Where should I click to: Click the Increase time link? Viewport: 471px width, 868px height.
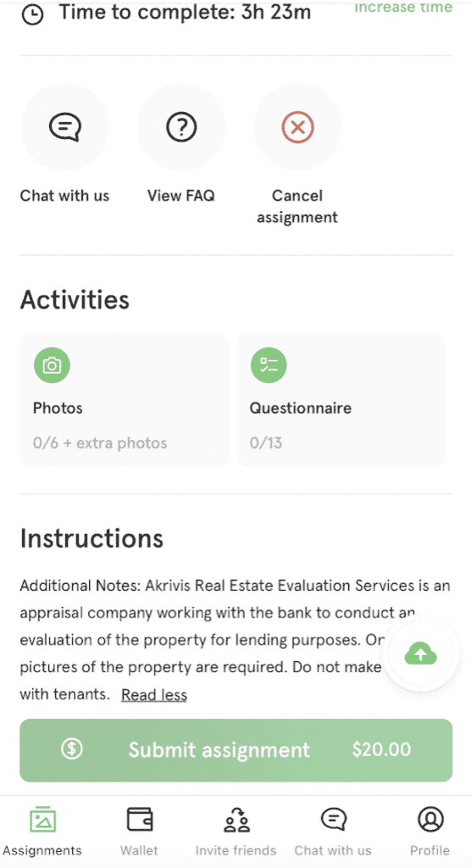pyautogui.click(x=403, y=7)
